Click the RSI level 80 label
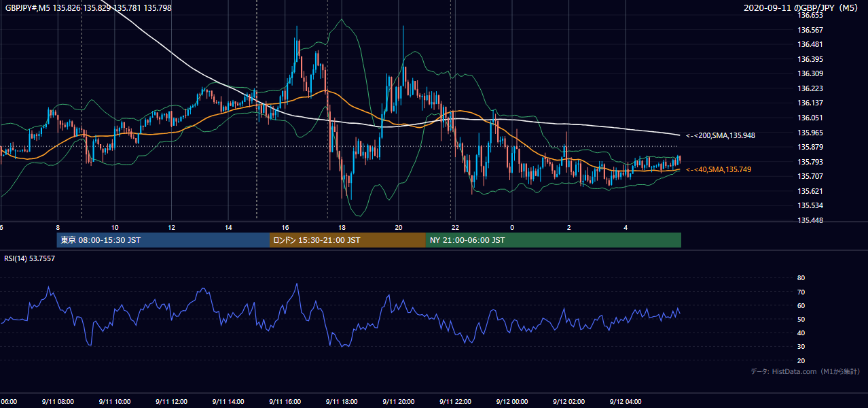Viewport: 868px width, 408px height. pyautogui.click(x=801, y=278)
